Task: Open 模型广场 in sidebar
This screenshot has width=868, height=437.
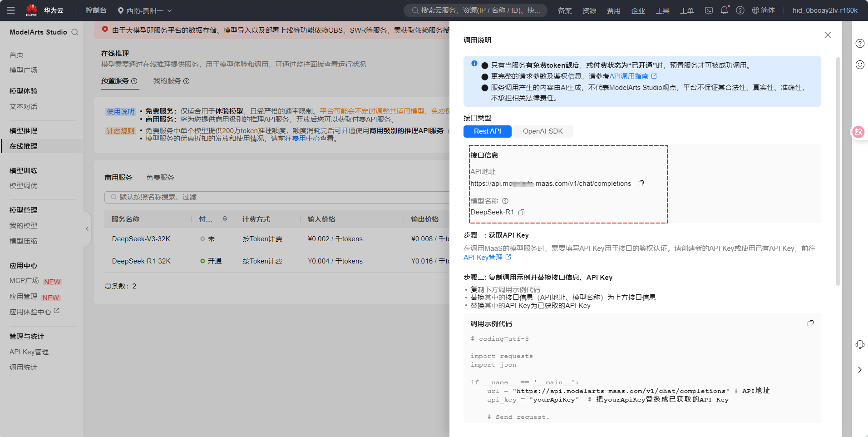Action: point(24,70)
